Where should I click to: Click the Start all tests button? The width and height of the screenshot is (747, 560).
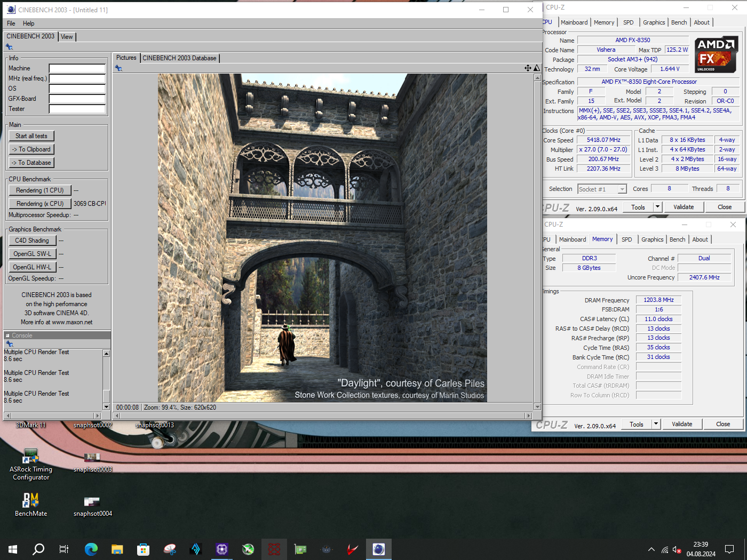coord(31,136)
